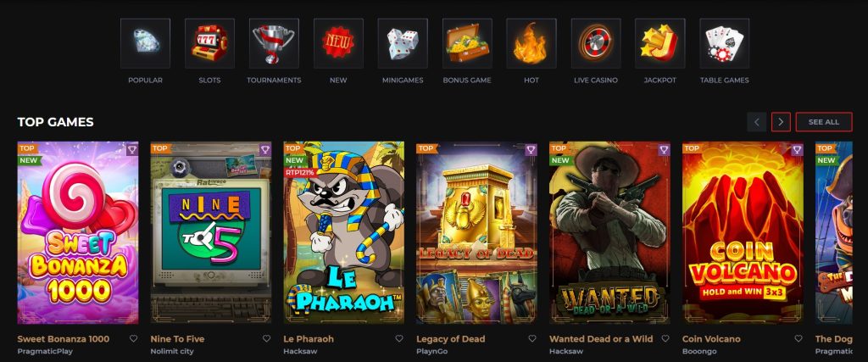The height and width of the screenshot is (362, 868).
Task: Add Le Pharaoh to favorites via heart
Action: (399, 339)
